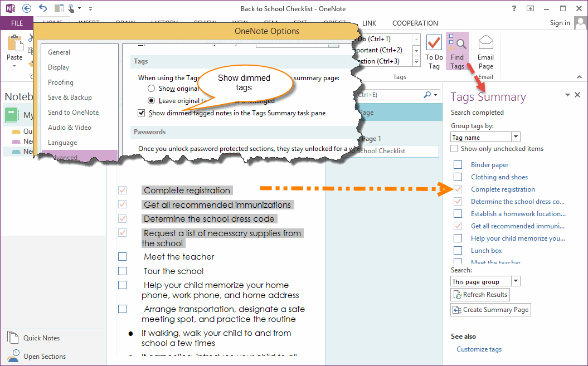Screen dimensions: 588x366
Task: Open Help your child memorize link
Action: click(518, 238)
